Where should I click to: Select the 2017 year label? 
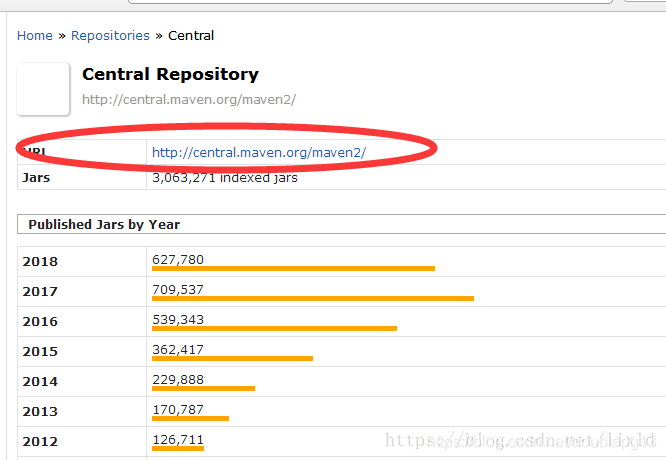tap(40, 292)
